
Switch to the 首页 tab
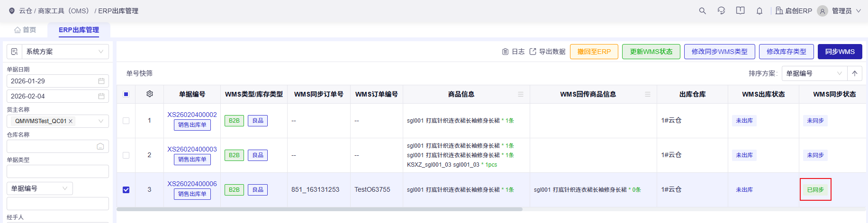click(x=25, y=30)
